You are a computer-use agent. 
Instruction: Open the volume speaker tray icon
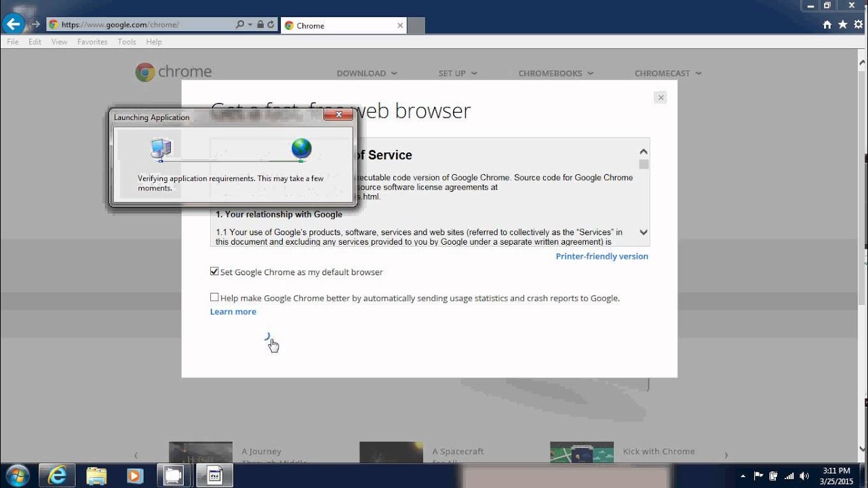point(804,476)
